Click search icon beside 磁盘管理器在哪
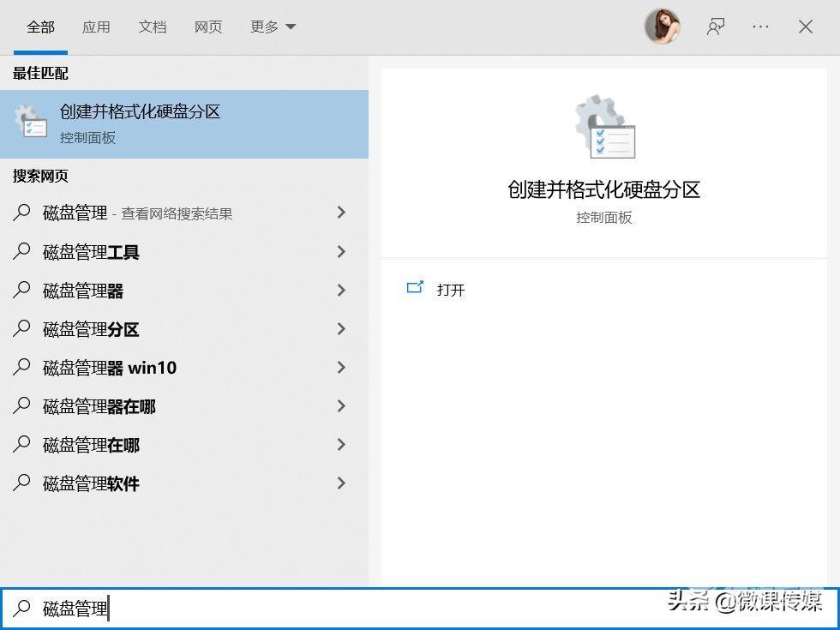This screenshot has width=840, height=630. 21,405
